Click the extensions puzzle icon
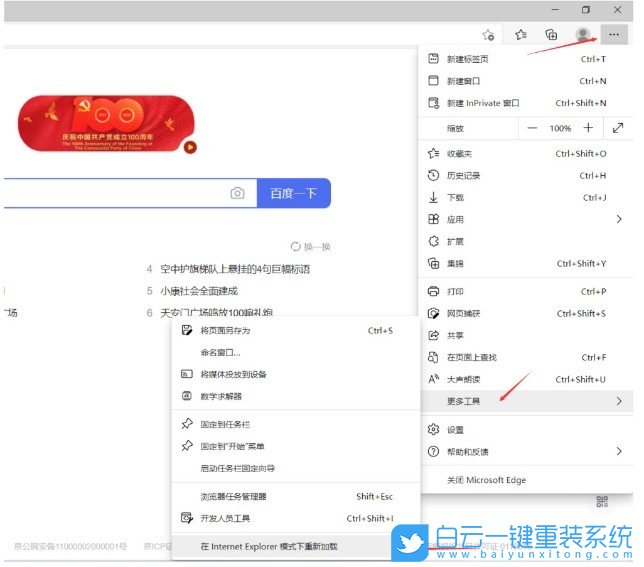 (433, 241)
